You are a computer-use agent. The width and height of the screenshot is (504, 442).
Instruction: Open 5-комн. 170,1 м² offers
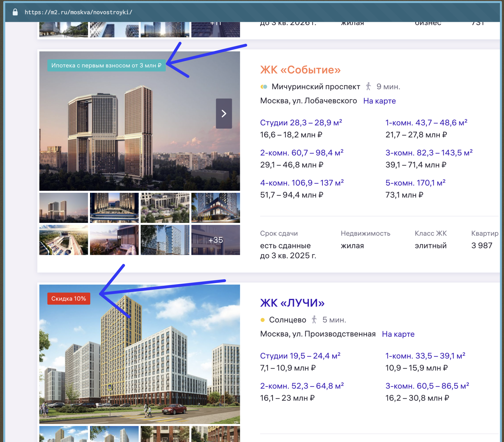coord(415,183)
